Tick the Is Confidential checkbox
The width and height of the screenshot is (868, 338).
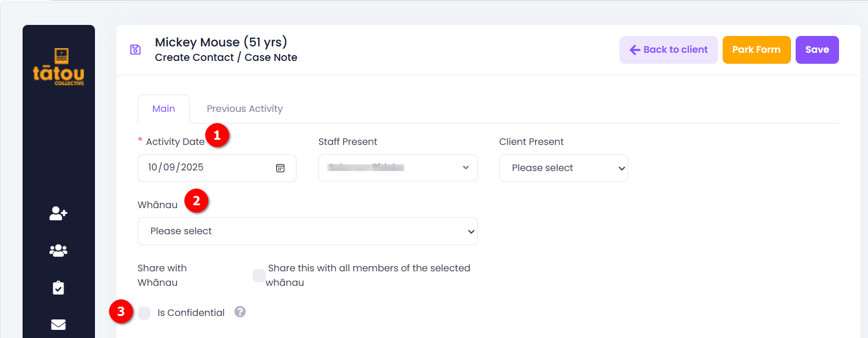point(144,313)
